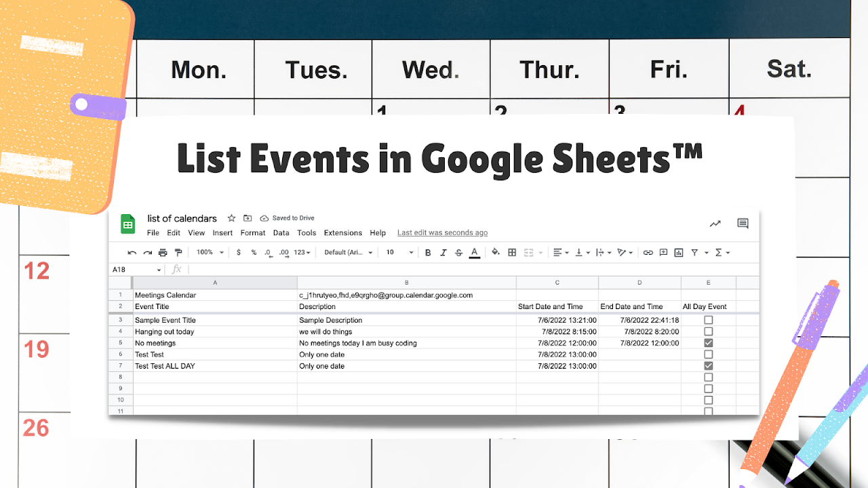Uncheck All Day Event for Test Test ALL DAY
Screen dimensions: 868x488
click(709, 366)
